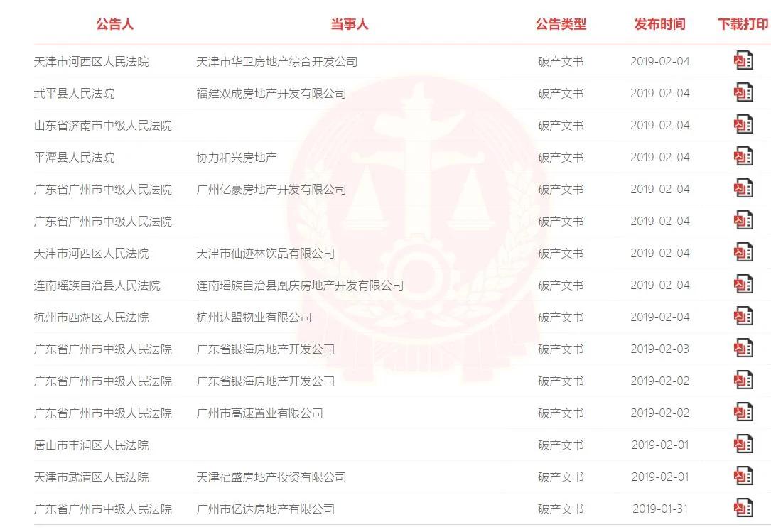Download PDF for 协力和兴房地产 row

coord(743,156)
